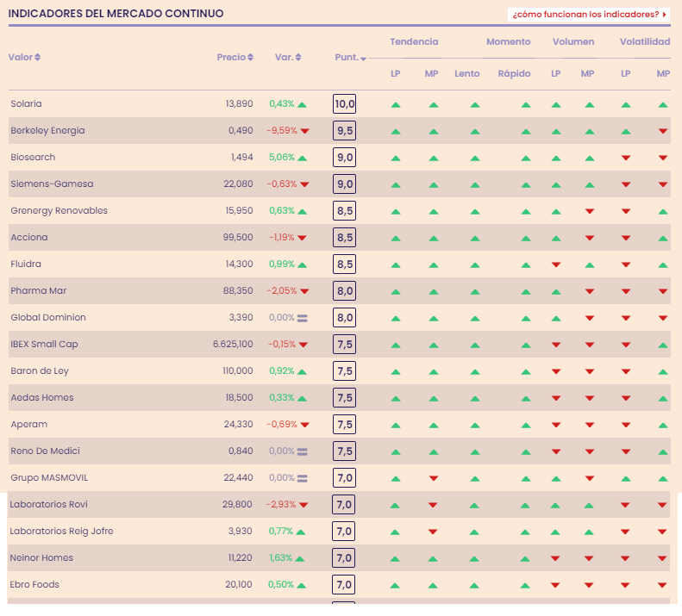Click Aedas Homes price 18,500

point(239,397)
